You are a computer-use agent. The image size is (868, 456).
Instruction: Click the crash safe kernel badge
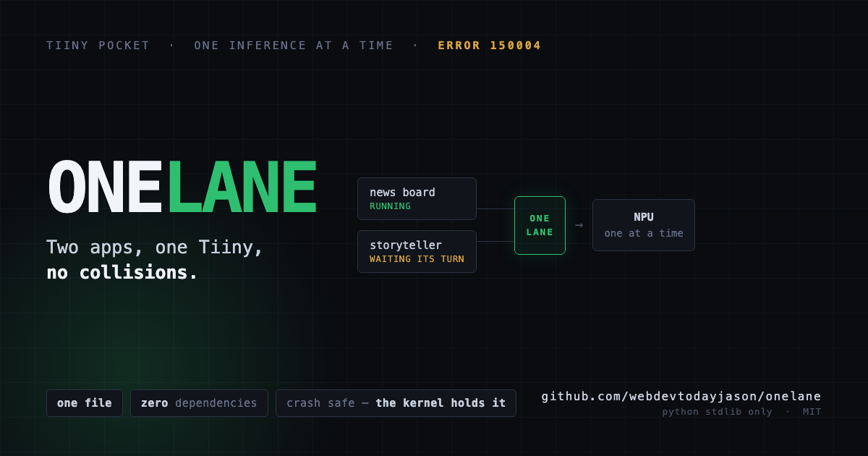[x=396, y=403]
